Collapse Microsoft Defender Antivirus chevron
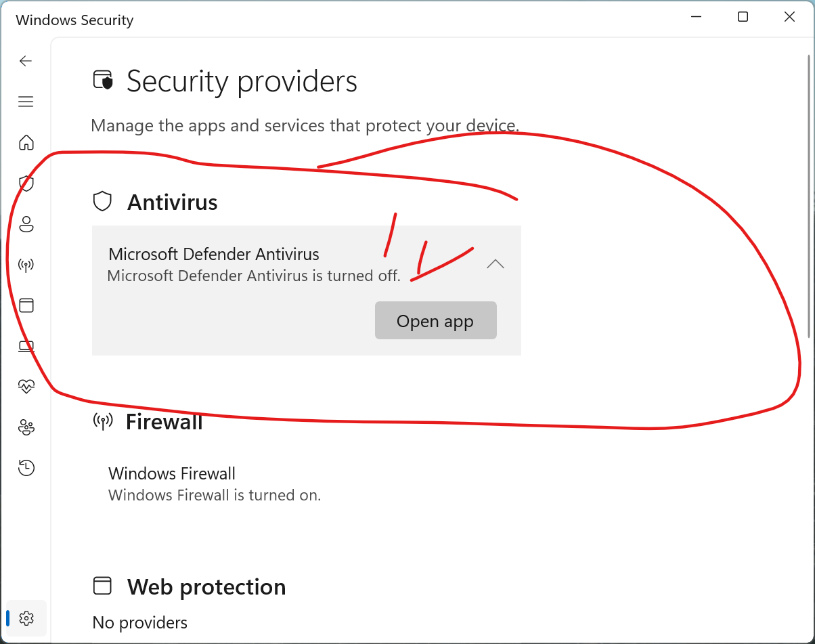The image size is (815, 644). [x=495, y=264]
